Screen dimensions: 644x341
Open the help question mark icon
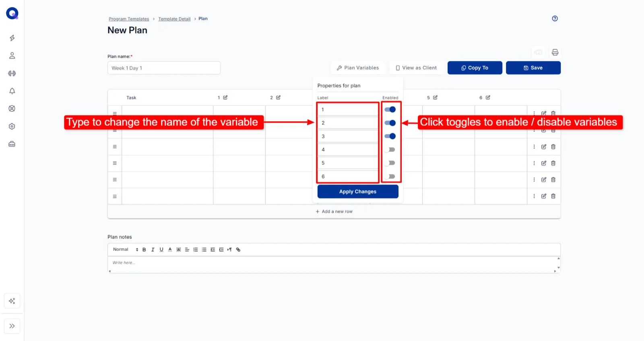[x=555, y=18]
